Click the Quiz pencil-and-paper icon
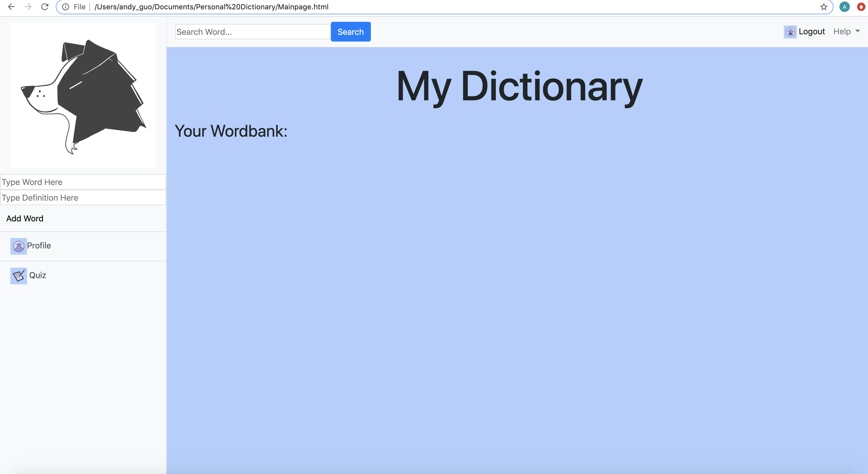 (x=18, y=276)
